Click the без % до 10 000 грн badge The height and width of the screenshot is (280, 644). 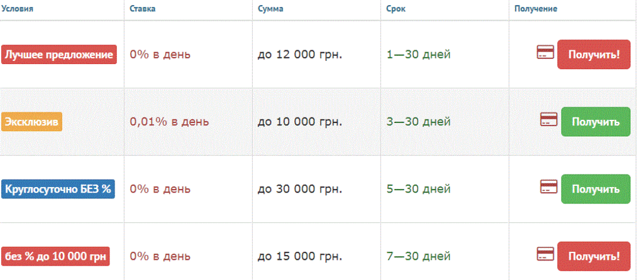point(57,256)
